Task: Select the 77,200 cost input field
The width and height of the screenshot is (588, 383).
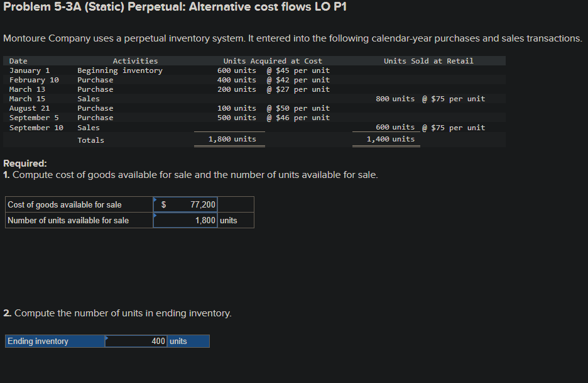Action: coord(188,204)
